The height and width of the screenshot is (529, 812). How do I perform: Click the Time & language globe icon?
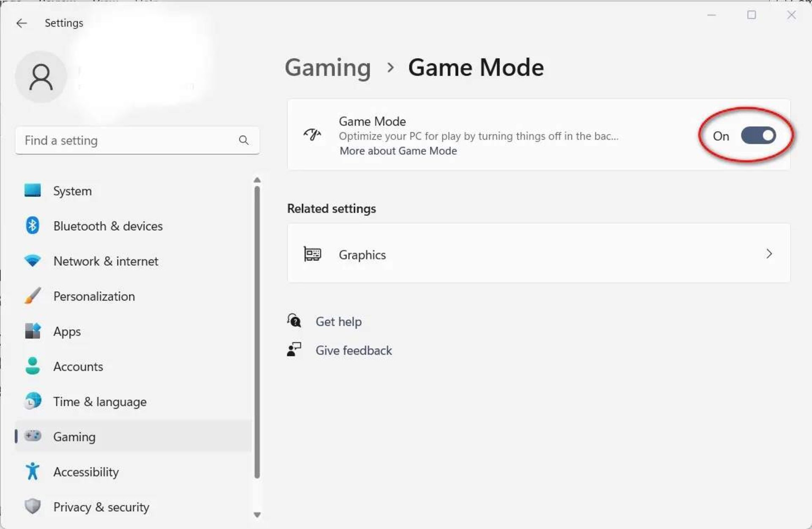click(33, 401)
